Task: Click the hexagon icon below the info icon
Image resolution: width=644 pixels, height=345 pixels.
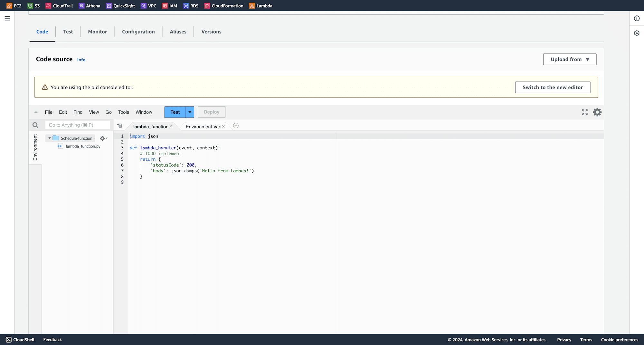Action: point(637,33)
